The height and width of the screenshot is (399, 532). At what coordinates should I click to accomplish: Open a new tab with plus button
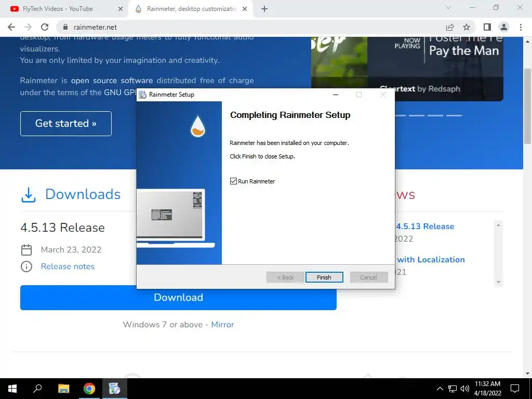tap(264, 9)
